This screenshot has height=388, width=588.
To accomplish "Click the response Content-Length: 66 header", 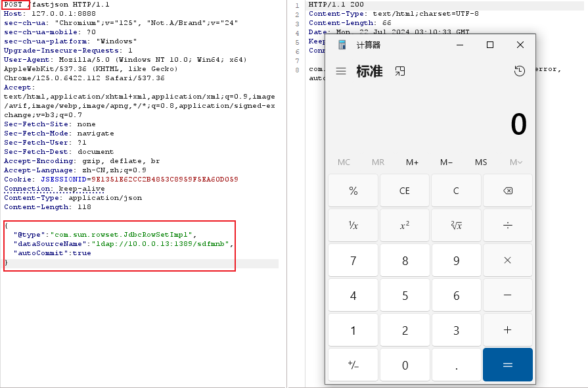I will tap(350, 23).
